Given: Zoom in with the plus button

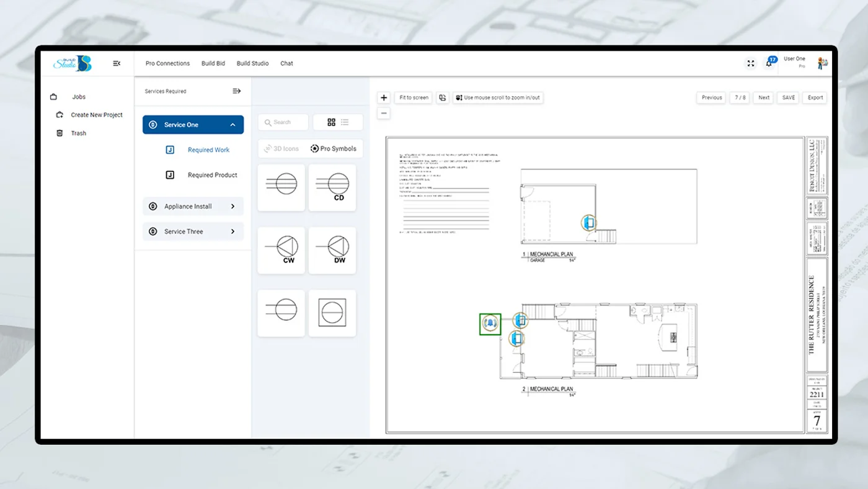Looking at the screenshot, I should coord(384,97).
